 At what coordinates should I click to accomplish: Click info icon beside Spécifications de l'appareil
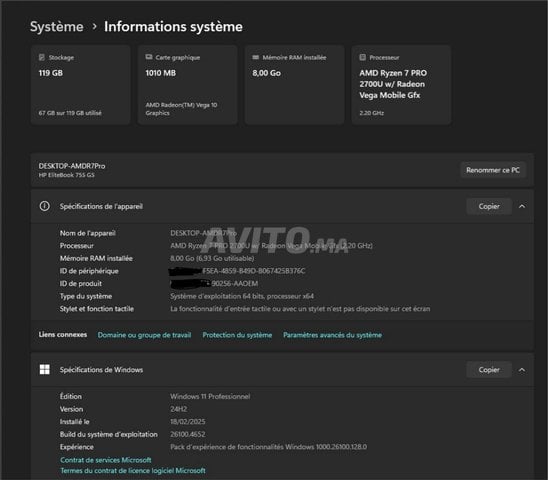click(44, 206)
